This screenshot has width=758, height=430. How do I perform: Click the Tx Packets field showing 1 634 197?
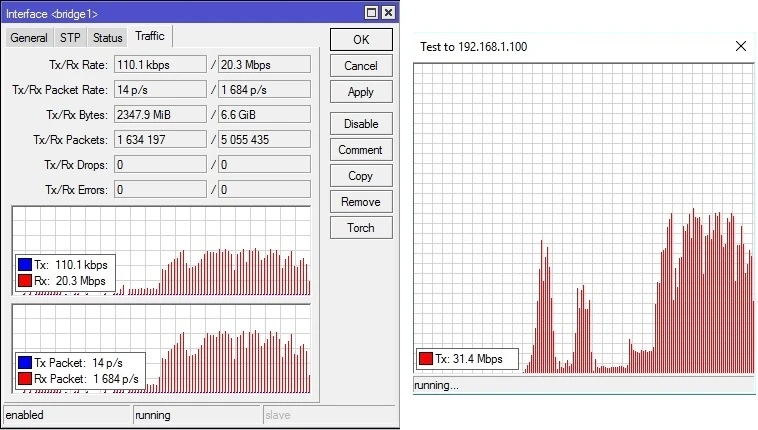160,140
